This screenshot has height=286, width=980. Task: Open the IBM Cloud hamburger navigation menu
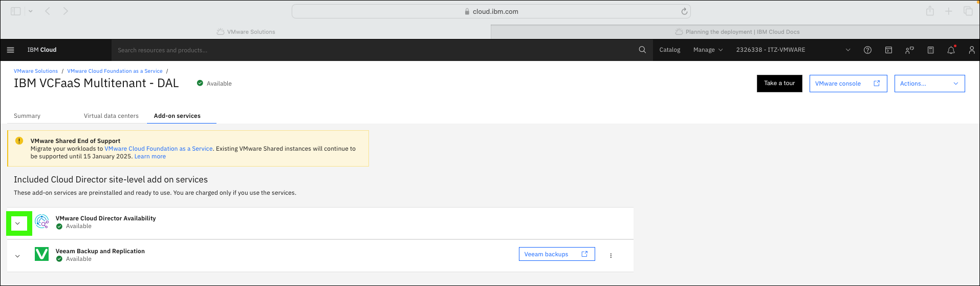(x=10, y=50)
